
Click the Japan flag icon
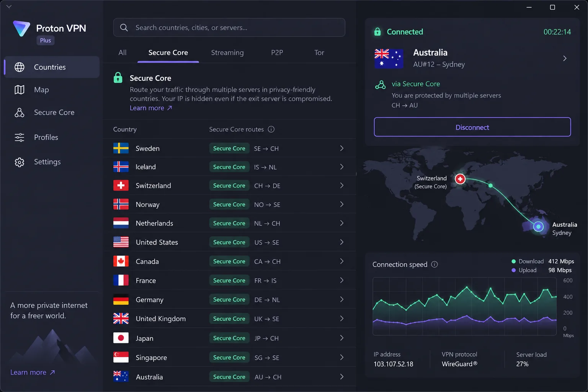coord(121,338)
